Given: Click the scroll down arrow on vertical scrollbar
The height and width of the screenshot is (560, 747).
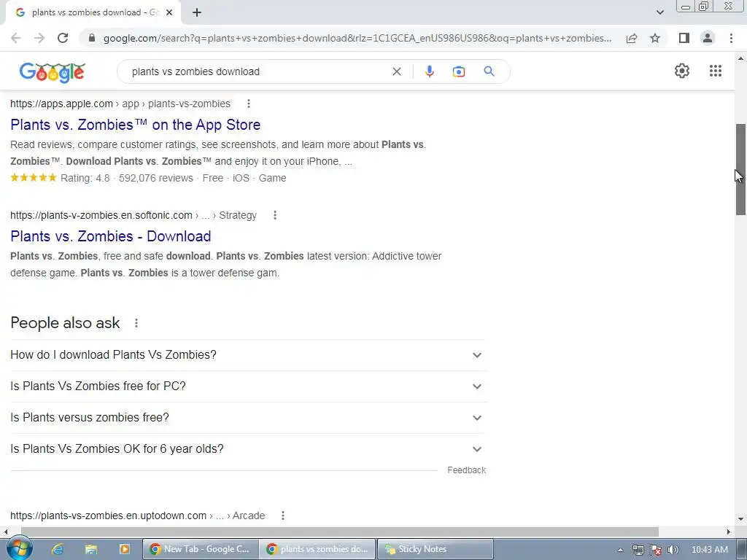Looking at the screenshot, I should [x=741, y=519].
